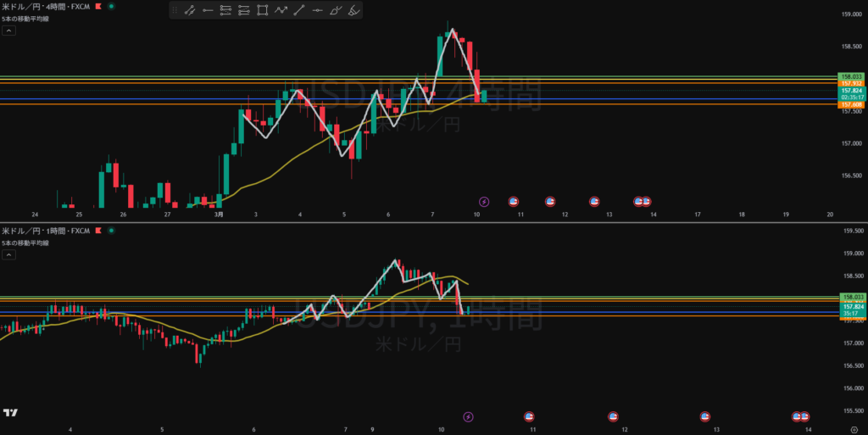
Task: Click the green market status dot on the 4-hour chart
Action: pos(109,5)
